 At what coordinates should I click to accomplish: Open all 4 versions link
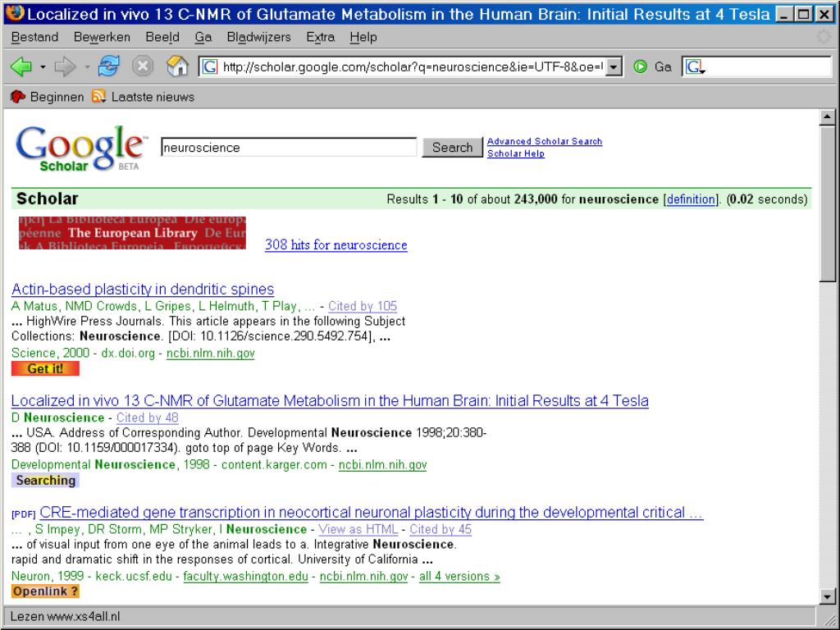tap(459, 577)
